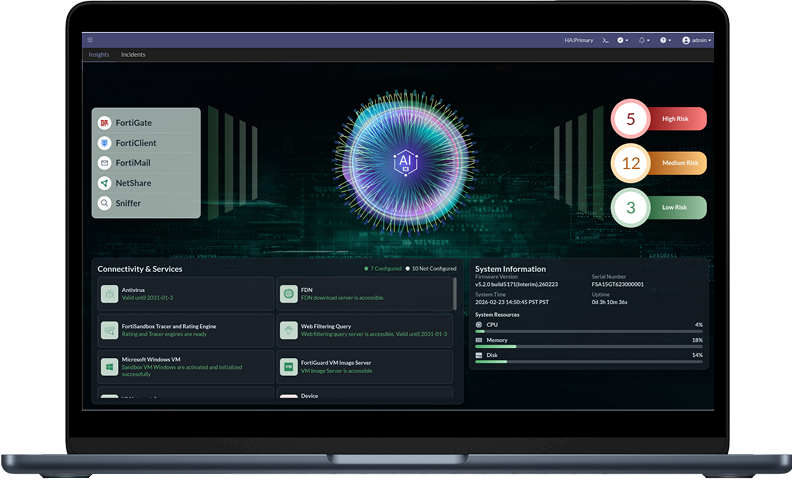Open the help question-mark dropdown
The image size is (792, 480).
[665, 40]
